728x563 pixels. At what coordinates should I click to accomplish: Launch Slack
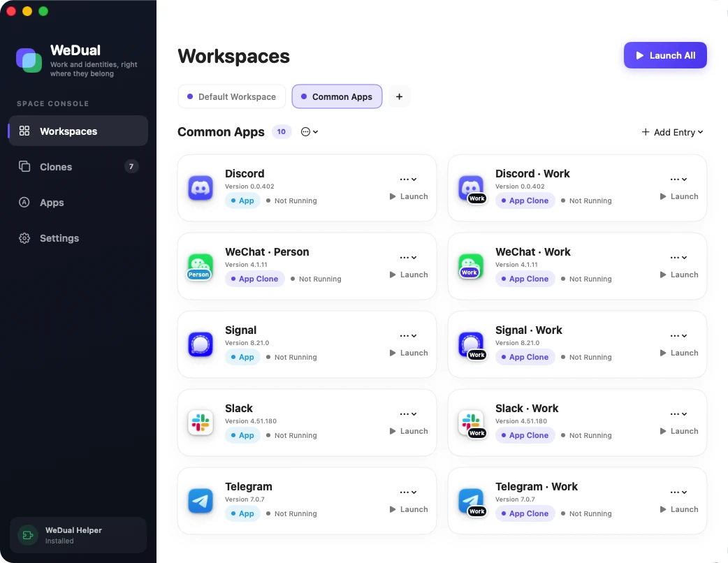409,431
